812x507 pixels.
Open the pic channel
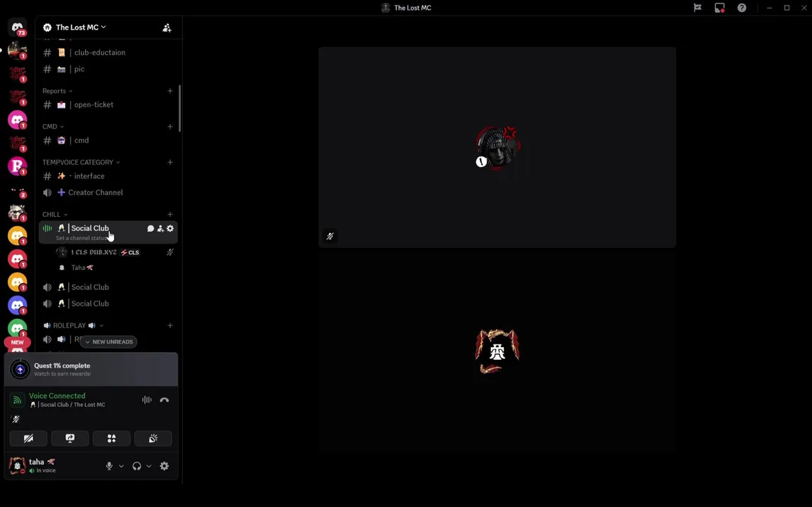(x=108, y=69)
